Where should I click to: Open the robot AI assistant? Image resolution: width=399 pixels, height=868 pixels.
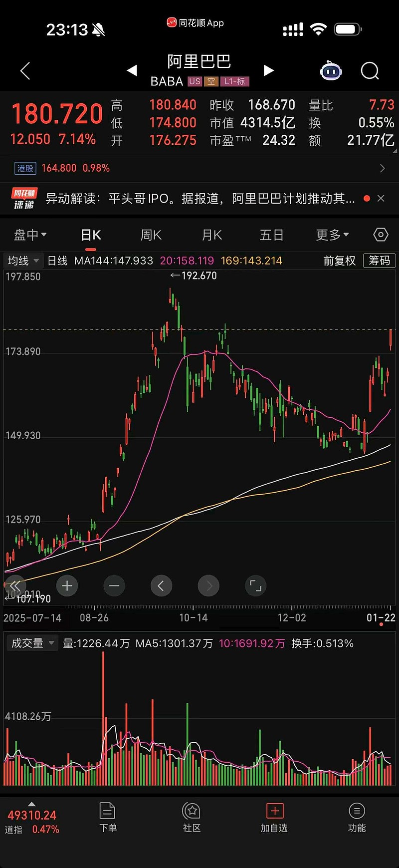pyautogui.click(x=331, y=71)
